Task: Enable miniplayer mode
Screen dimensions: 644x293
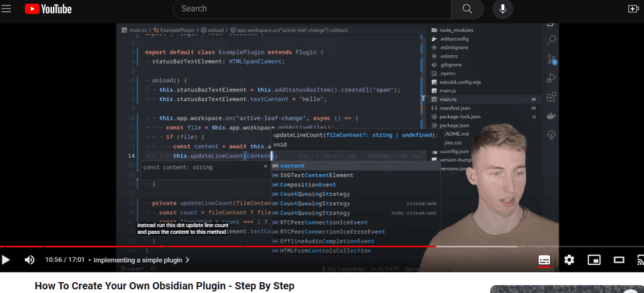Action: pos(594,260)
